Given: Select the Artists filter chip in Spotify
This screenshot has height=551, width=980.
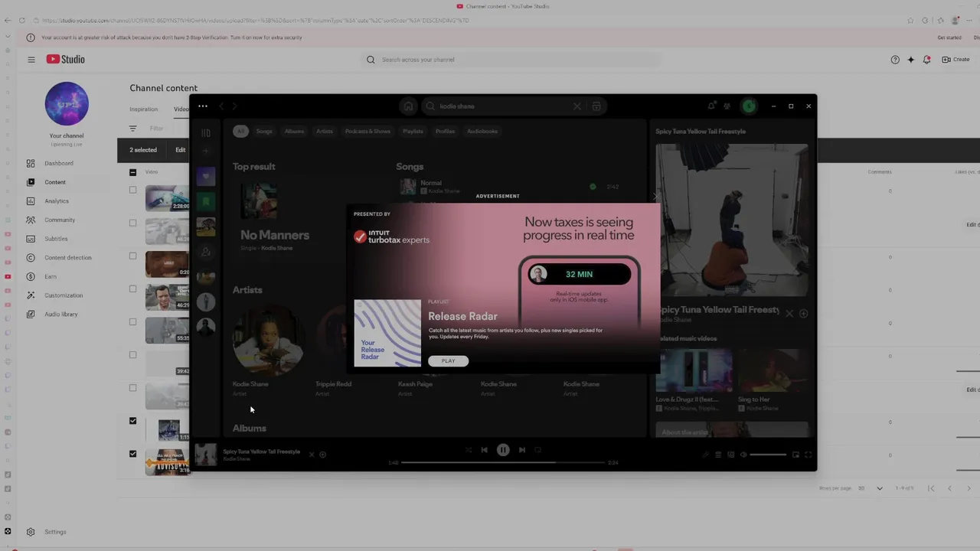Looking at the screenshot, I should [325, 131].
